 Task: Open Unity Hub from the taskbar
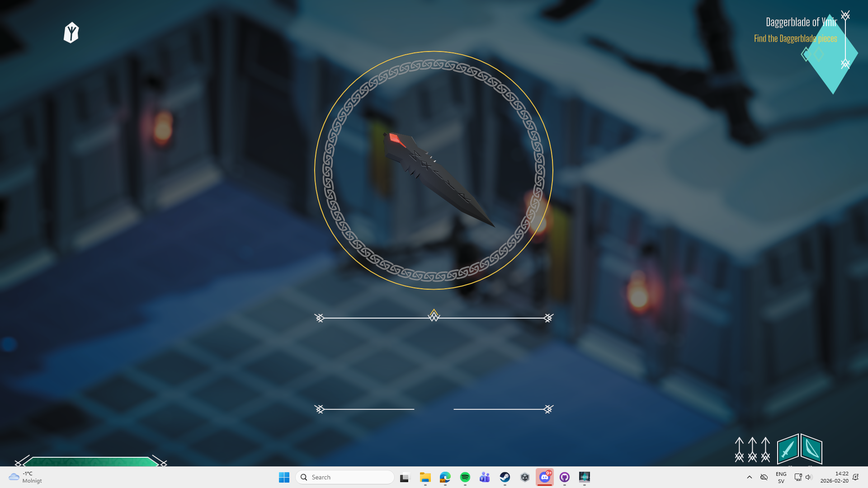524,477
